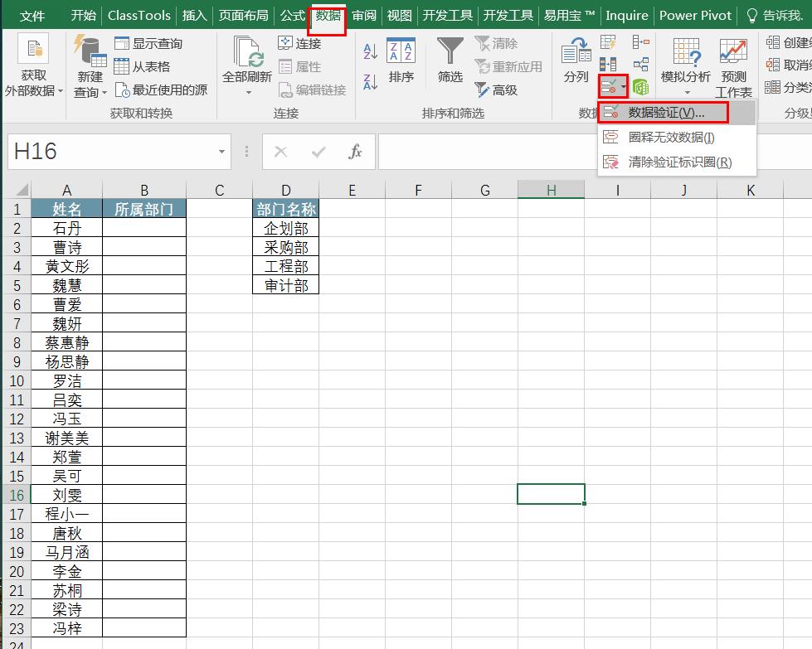Click the formula bar Enter checkmark

point(318,152)
